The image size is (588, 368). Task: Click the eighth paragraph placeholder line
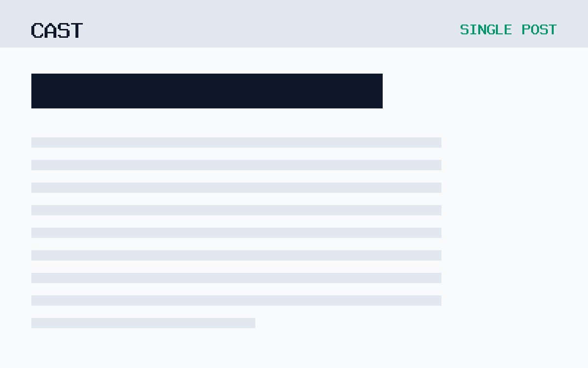point(236,300)
